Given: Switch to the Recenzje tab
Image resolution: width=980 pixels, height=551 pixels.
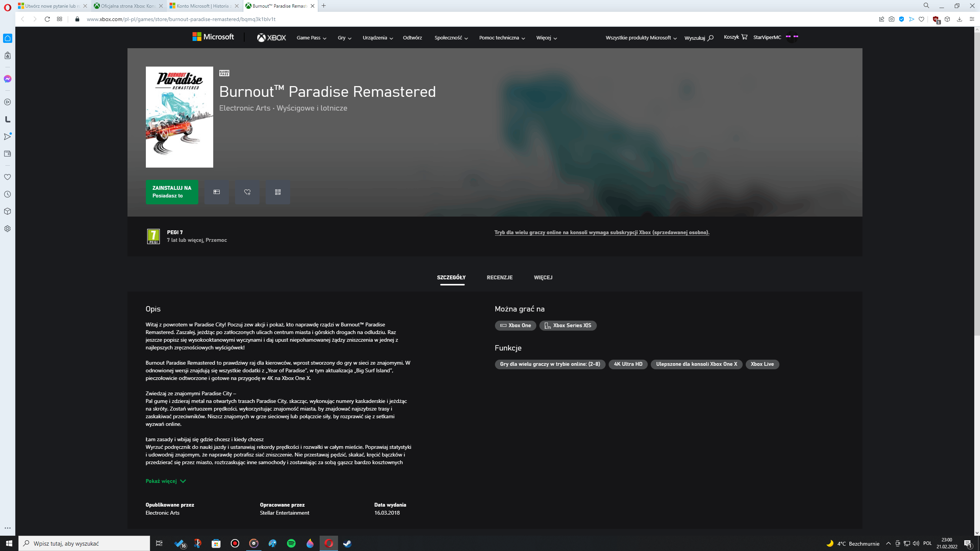Looking at the screenshot, I should click(x=500, y=277).
